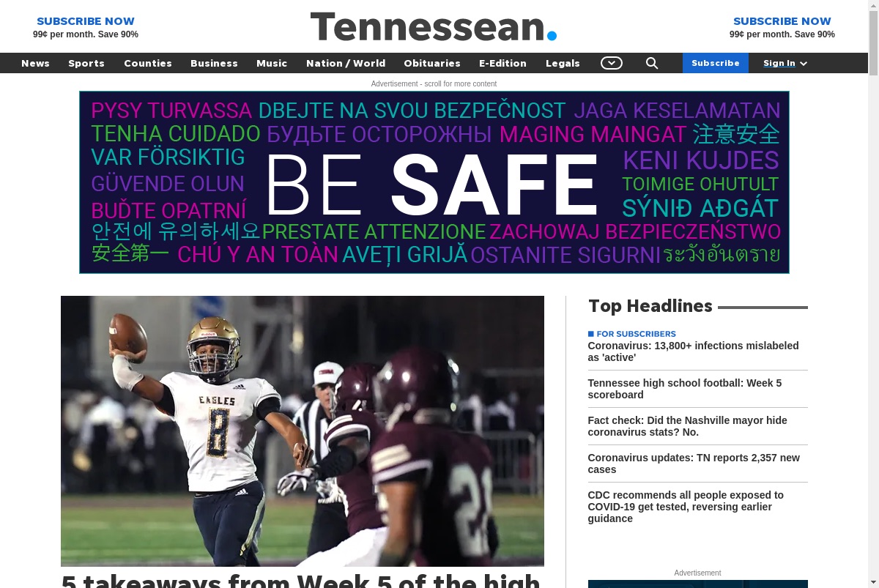Click the blue Subscribe button
The image size is (879, 588).
(716, 63)
